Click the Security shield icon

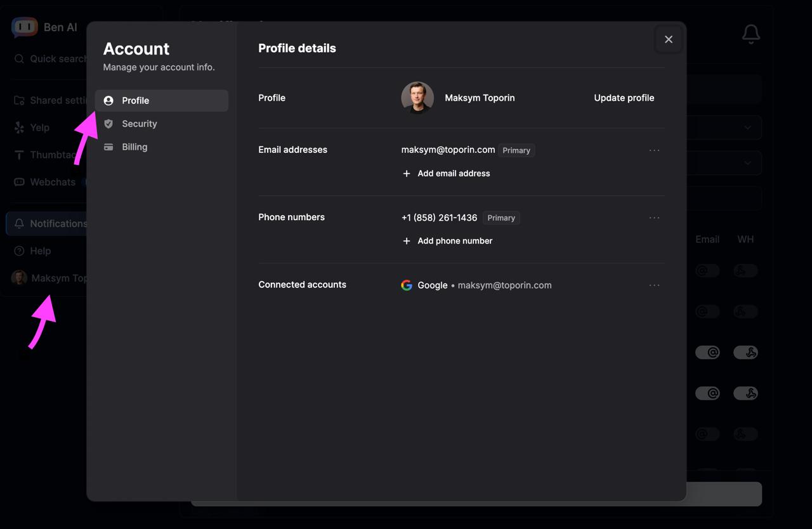(108, 124)
